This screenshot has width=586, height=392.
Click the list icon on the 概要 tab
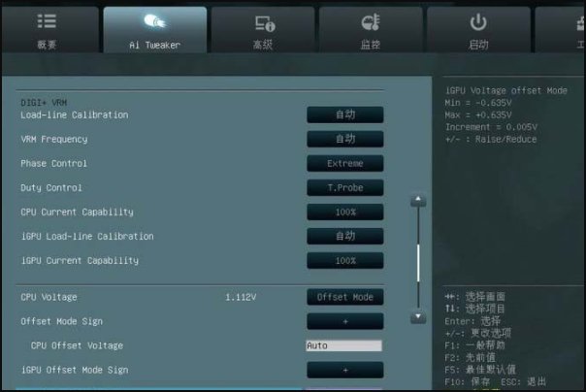click(x=47, y=22)
